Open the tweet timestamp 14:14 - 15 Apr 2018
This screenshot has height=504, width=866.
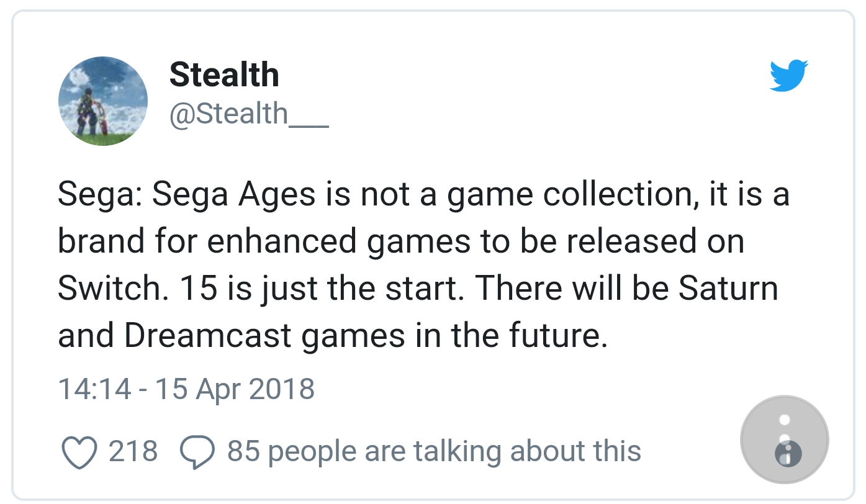[x=186, y=389]
